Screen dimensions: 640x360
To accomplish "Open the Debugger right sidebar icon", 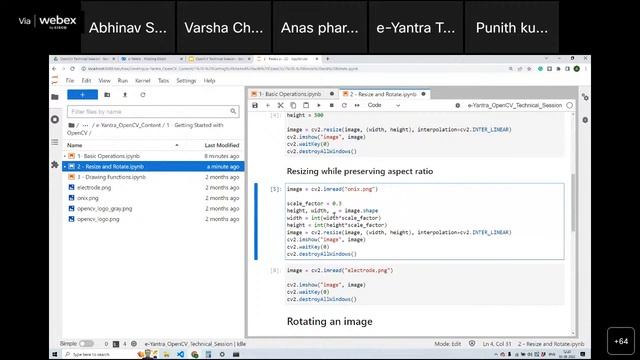I will point(585,120).
